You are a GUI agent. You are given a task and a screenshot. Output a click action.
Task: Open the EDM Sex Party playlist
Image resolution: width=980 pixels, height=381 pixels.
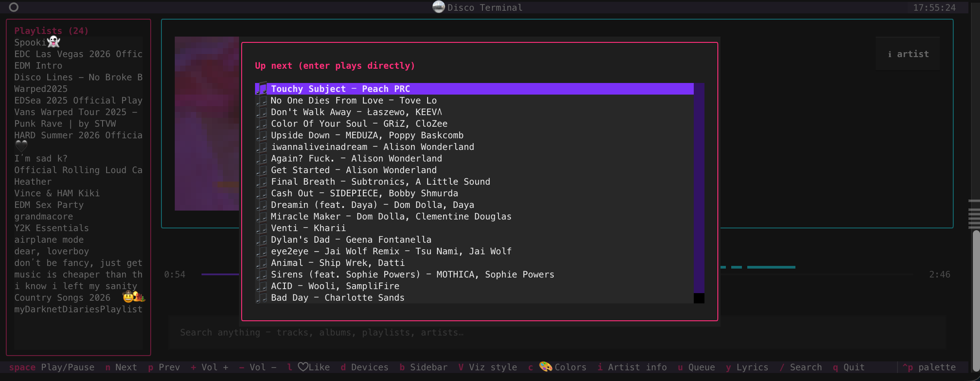49,205
